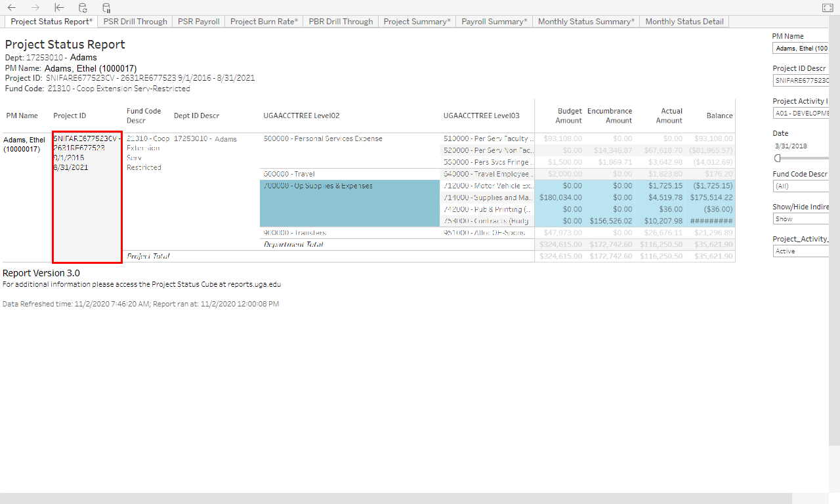Open the Project ID Descr dropdown

pyautogui.click(x=801, y=80)
